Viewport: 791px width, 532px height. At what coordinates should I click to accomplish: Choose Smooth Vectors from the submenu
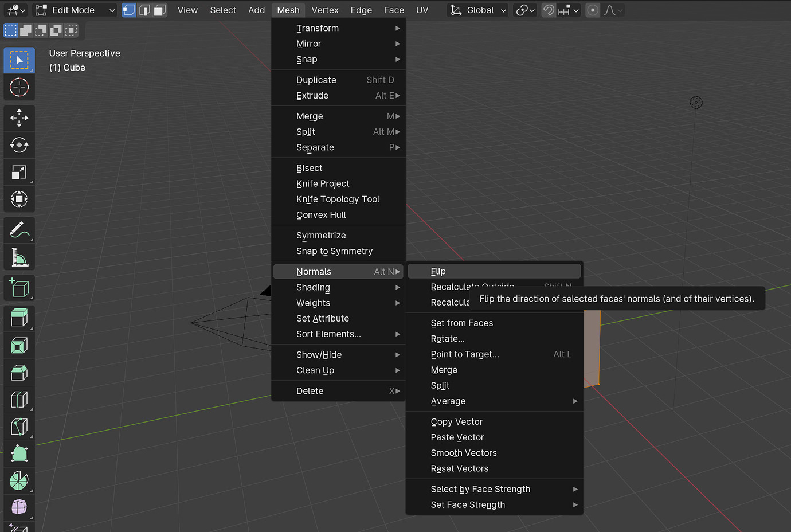tap(464, 453)
